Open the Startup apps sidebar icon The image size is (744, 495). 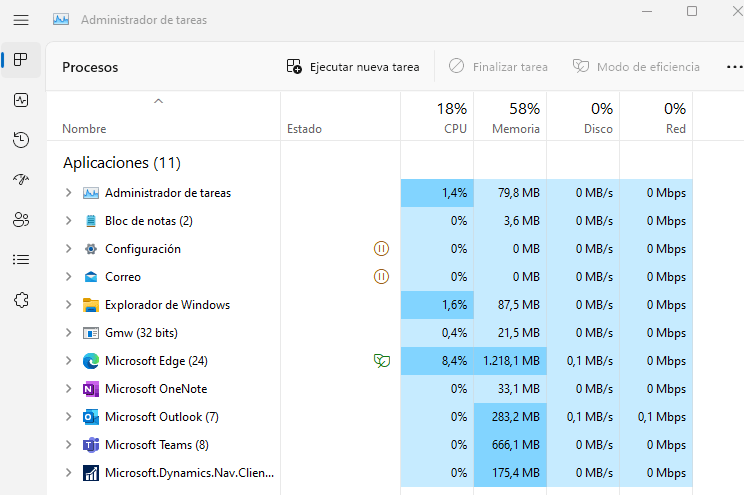(21, 179)
